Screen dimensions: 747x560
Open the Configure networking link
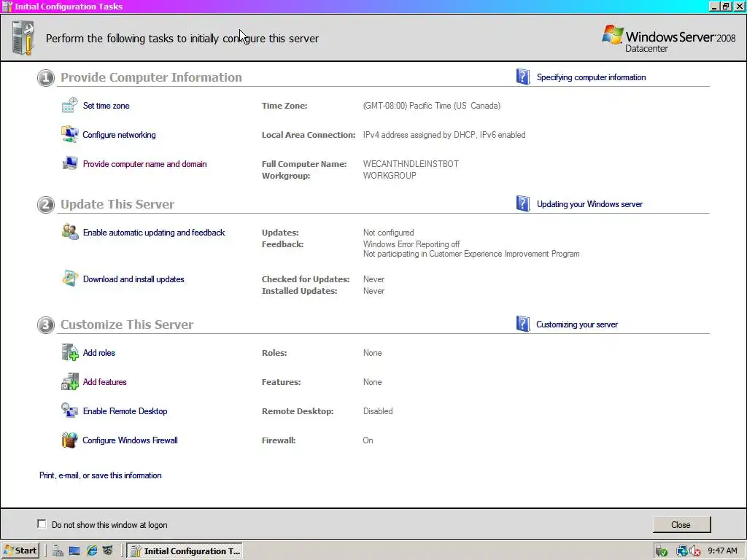click(x=119, y=135)
